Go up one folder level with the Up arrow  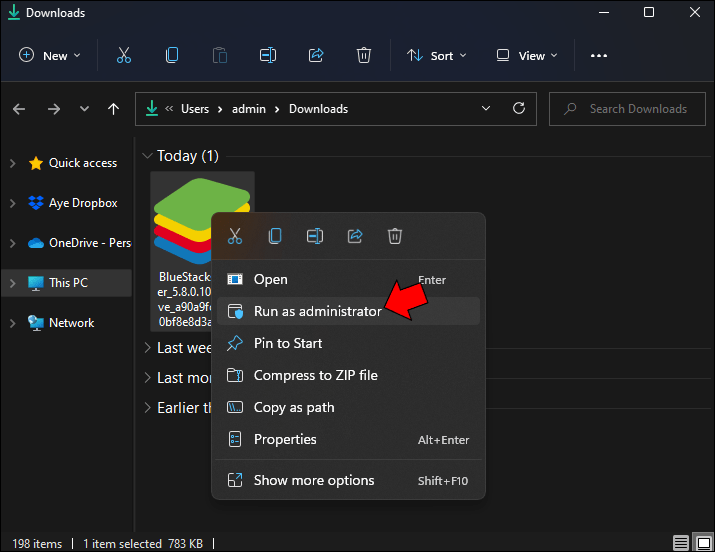113,109
